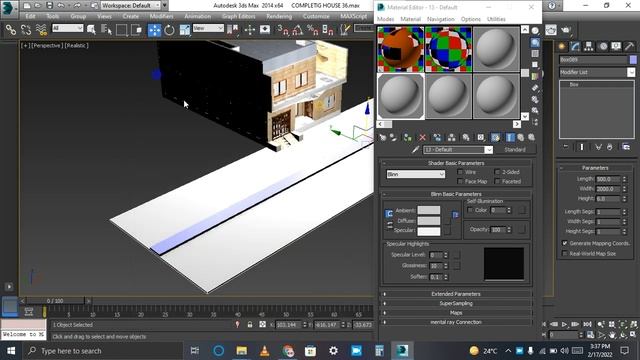Screen dimensions: 640x360
Task: Open the Modifier List dropdown
Action: [x=597, y=72]
